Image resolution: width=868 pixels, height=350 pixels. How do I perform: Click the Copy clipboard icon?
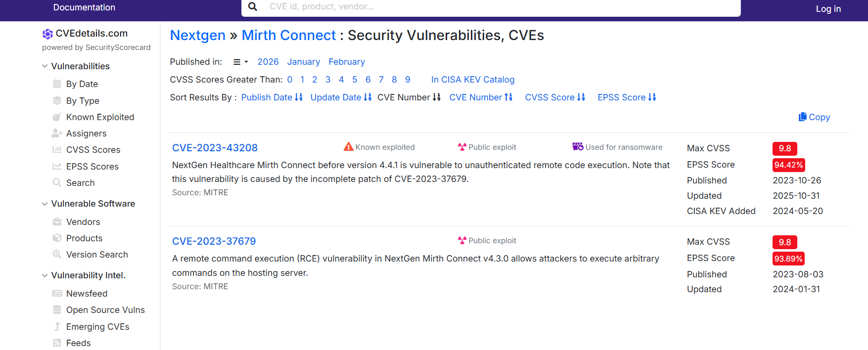(802, 117)
